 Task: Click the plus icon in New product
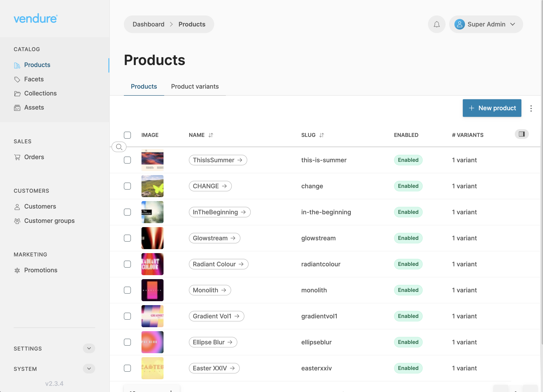click(471, 108)
